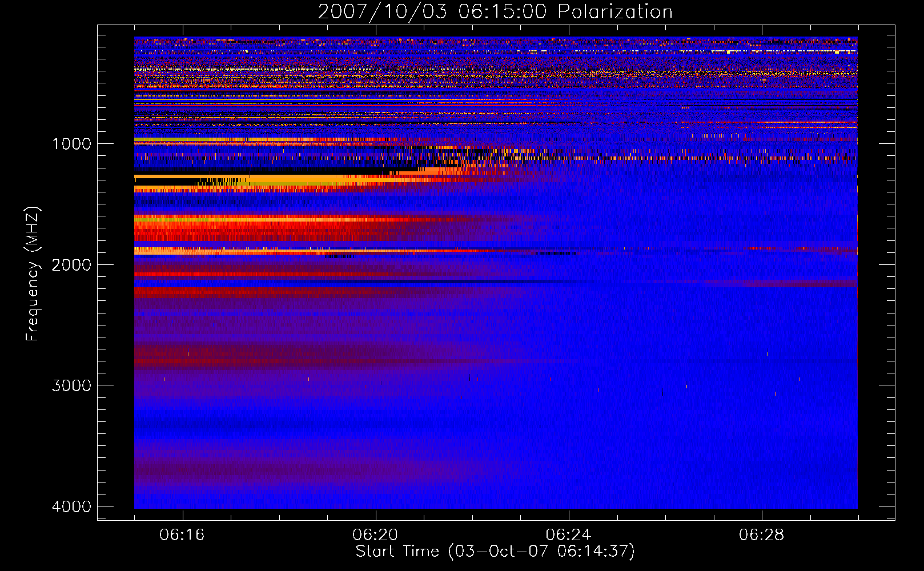Click the 2000 frequency tick label
The image size is (924, 571).
[x=71, y=265]
